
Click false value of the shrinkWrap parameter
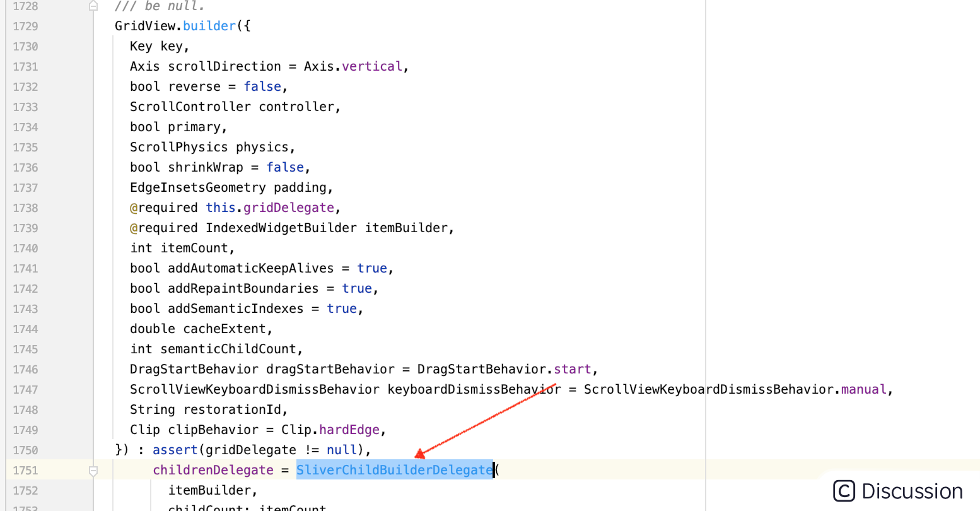click(x=285, y=167)
